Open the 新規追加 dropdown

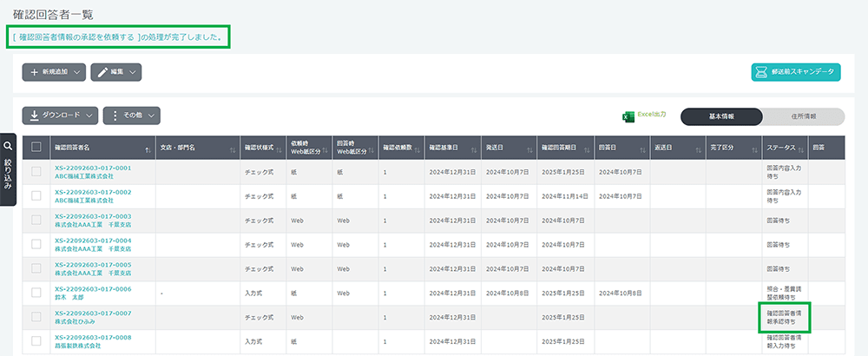[x=54, y=72]
